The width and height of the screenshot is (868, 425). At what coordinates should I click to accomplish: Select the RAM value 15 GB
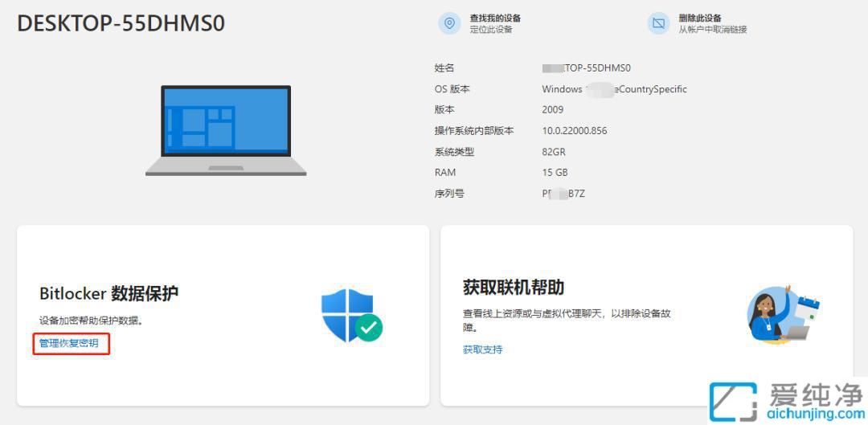click(x=555, y=173)
